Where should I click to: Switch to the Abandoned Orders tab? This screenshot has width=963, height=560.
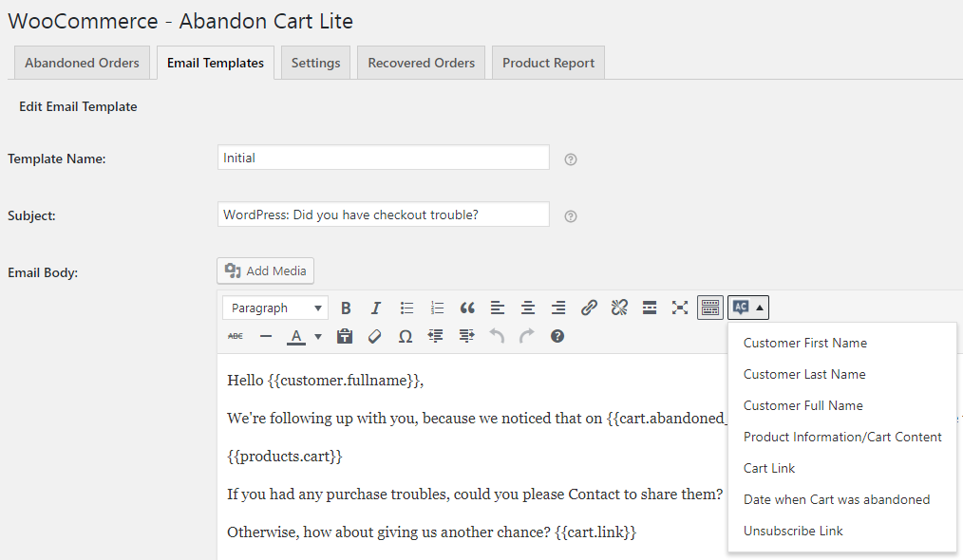(82, 63)
